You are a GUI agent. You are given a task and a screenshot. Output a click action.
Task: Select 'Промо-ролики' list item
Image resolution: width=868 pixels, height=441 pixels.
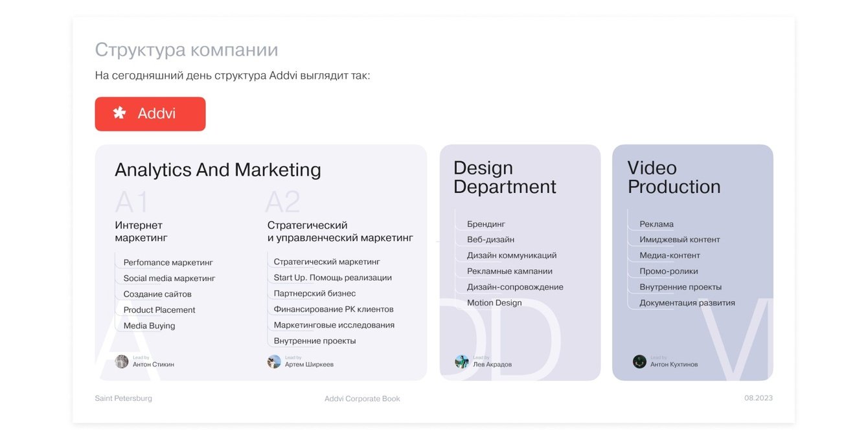point(668,271)
